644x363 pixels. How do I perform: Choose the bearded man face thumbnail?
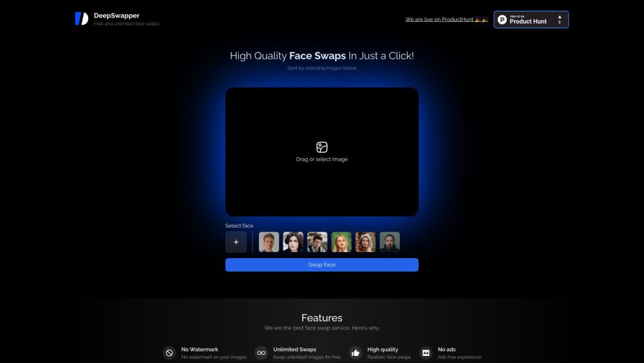(x=390, y=242)
